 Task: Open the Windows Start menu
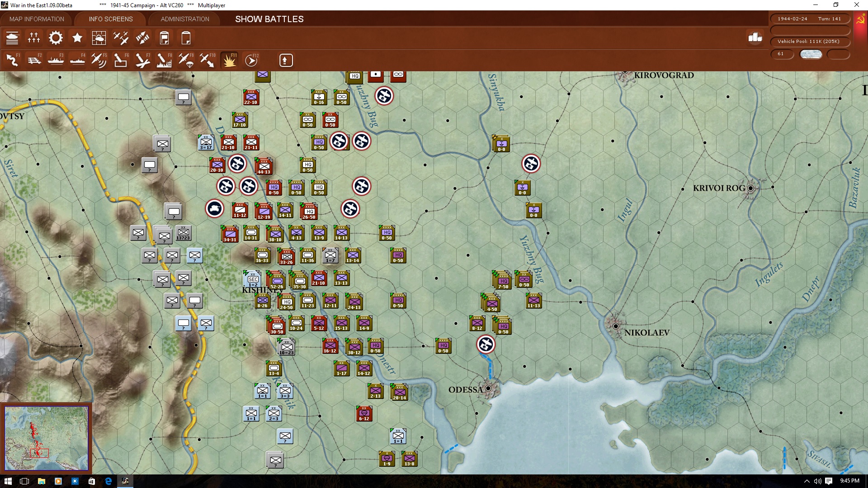point(8,481)
